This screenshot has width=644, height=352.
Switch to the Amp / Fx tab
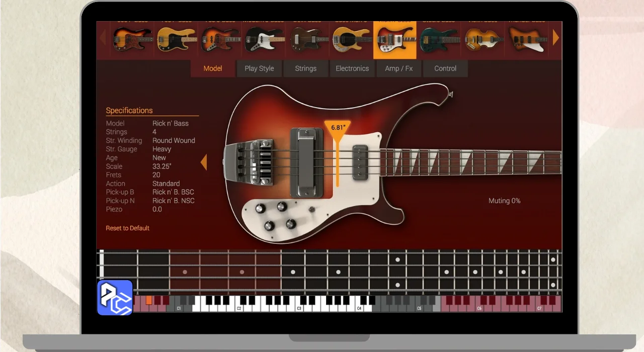pos(398,68)
